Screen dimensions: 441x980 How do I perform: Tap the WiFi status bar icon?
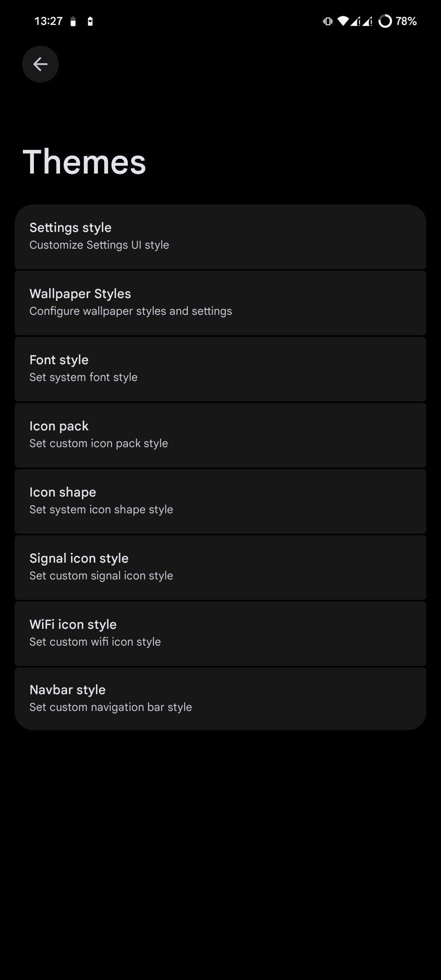(x=343, y=21)
